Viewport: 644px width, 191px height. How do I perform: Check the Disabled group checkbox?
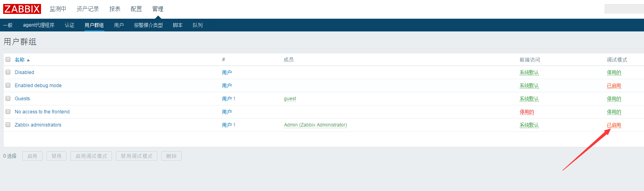[8, 72]
